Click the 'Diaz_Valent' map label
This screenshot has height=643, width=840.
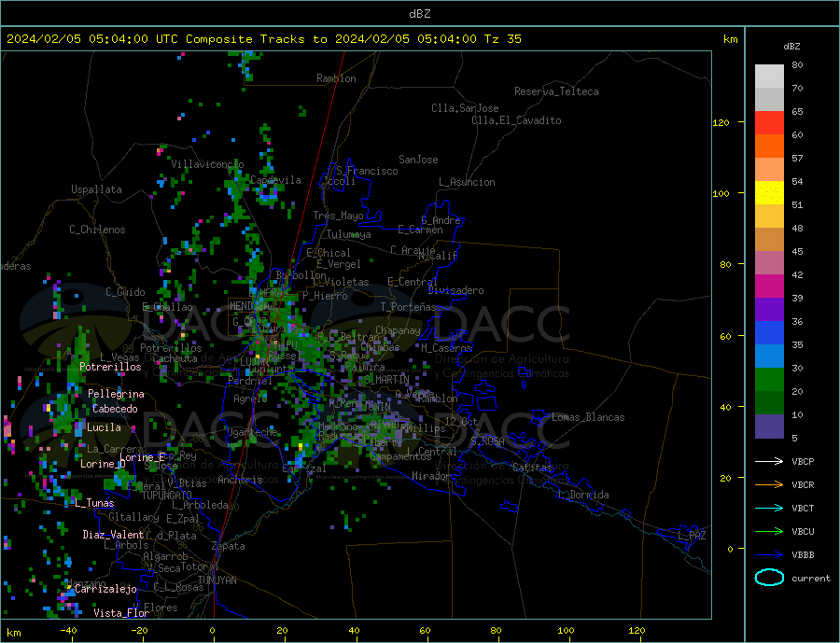(113, 535)
